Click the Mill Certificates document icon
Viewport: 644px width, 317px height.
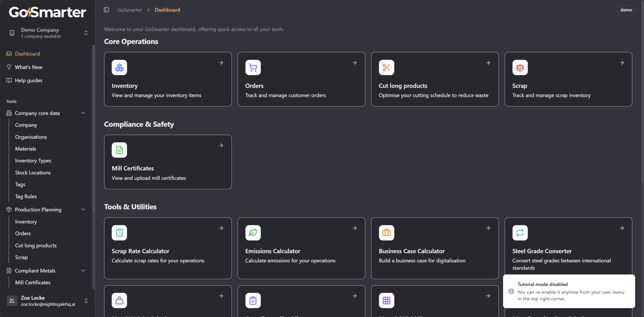click(119, 150)
